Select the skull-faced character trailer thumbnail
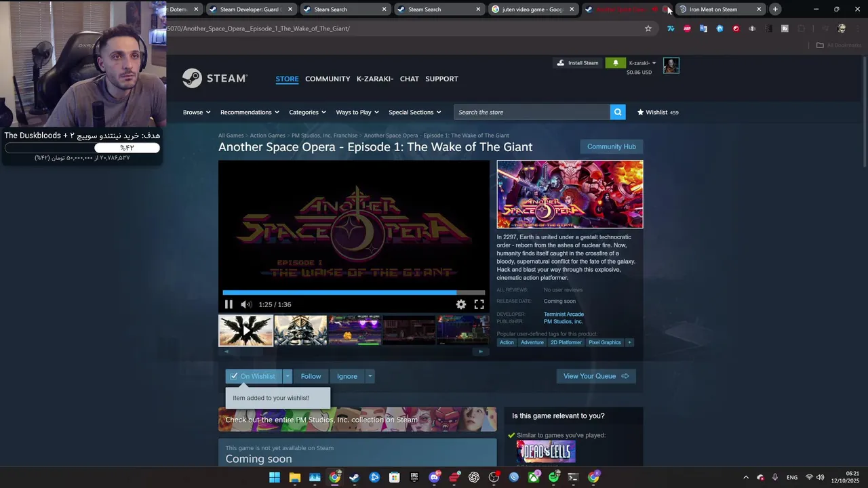Image resolution: width=868 pixels, height=488 pixels. point(300,330)
